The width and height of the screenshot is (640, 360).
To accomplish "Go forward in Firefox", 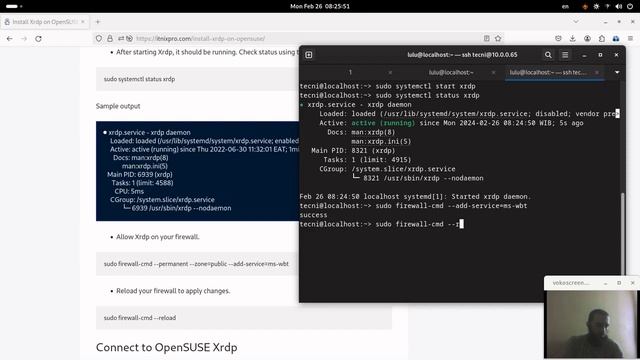I will [24, 38].
